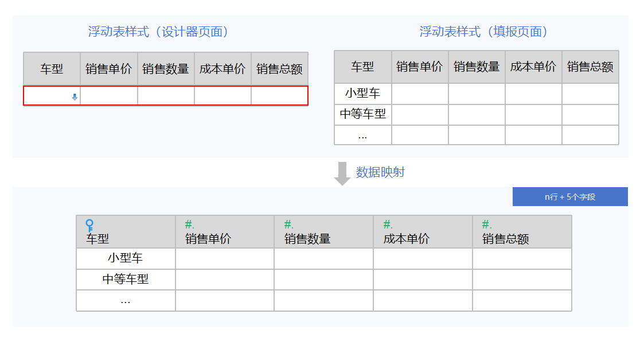Screen dimensions: 644x341
Task: Click the 车型 header of designer table
Action: [x=51, y=68]
